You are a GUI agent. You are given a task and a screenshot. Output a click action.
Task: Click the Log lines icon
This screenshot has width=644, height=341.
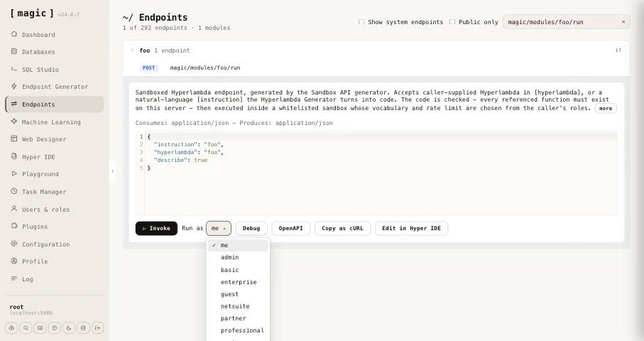(14, 278)
